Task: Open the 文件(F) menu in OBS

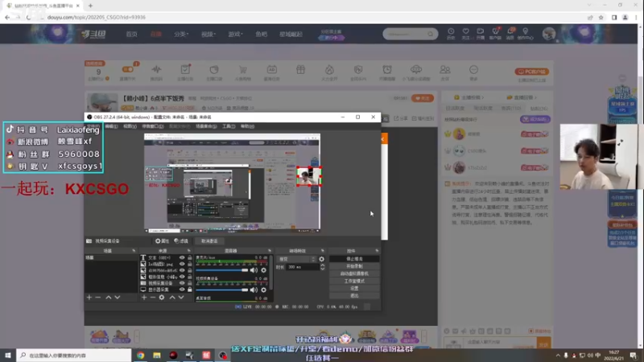Action: (93, 126)
